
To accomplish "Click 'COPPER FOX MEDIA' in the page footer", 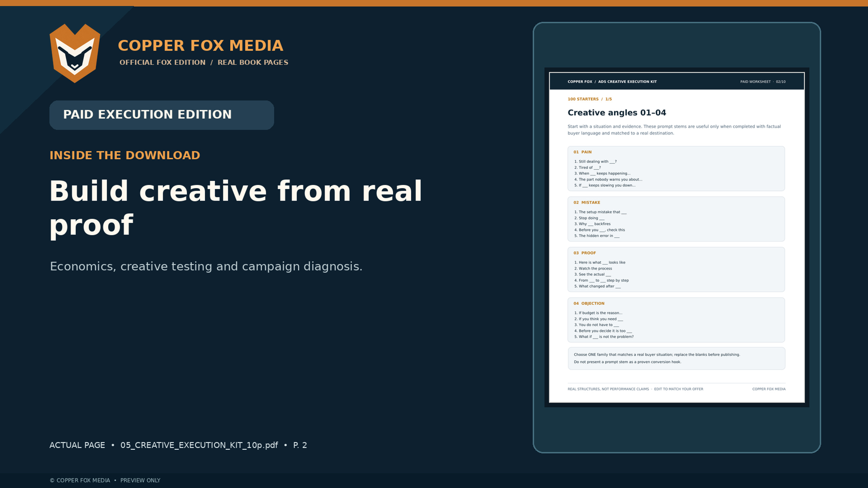I will [769, 389].
